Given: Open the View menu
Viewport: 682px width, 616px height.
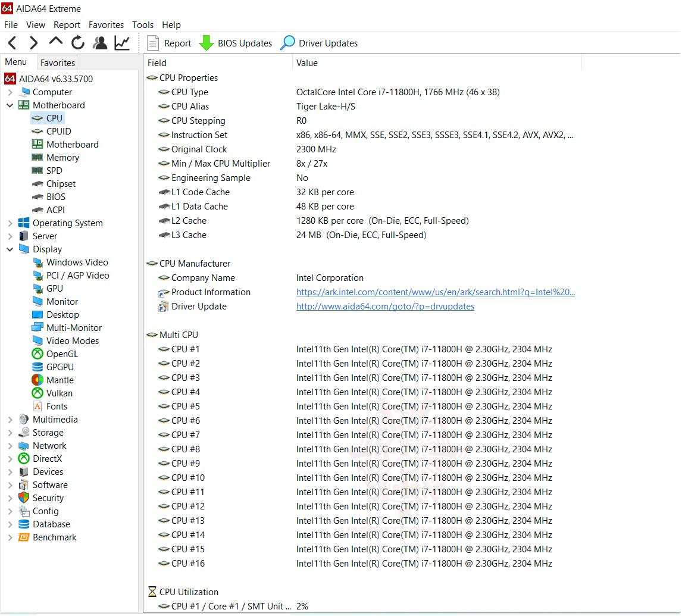Looking at the screenshot, I should pyautogui.click(x=35, y=25).
